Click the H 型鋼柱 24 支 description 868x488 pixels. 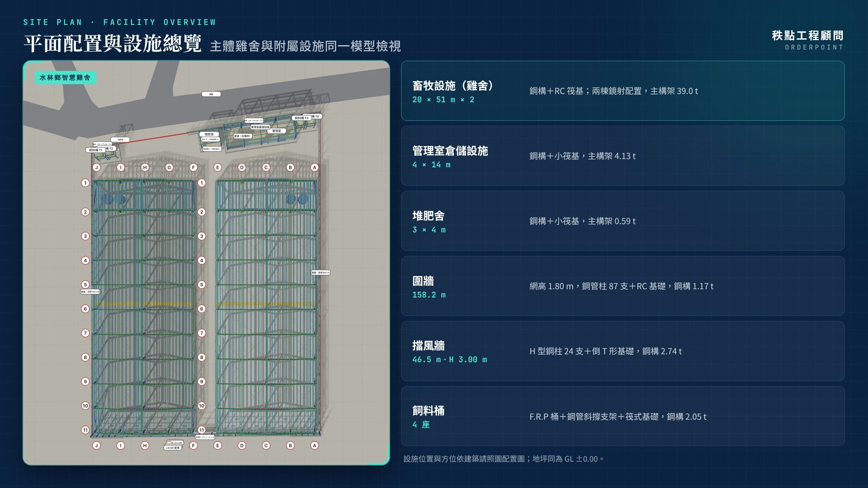point(606,351)
